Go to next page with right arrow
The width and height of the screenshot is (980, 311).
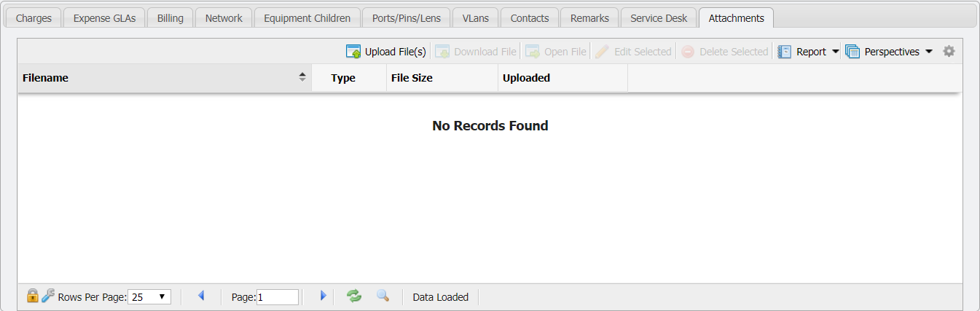click(x=323, y=296)
